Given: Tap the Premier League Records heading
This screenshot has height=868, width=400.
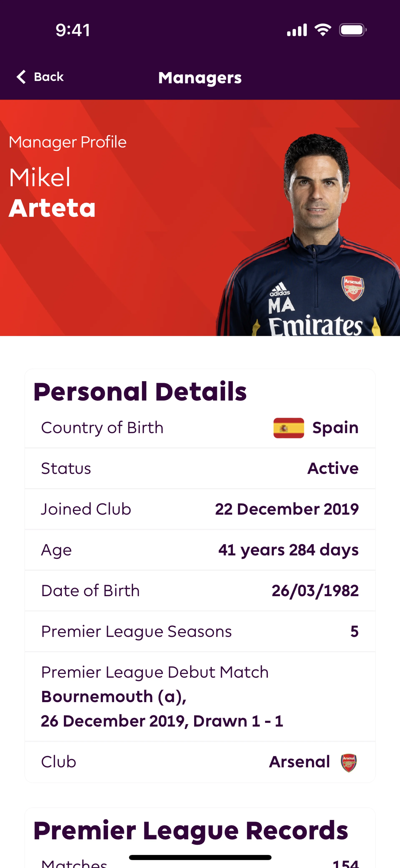Looking at the screenshot, I should [191, 831].
